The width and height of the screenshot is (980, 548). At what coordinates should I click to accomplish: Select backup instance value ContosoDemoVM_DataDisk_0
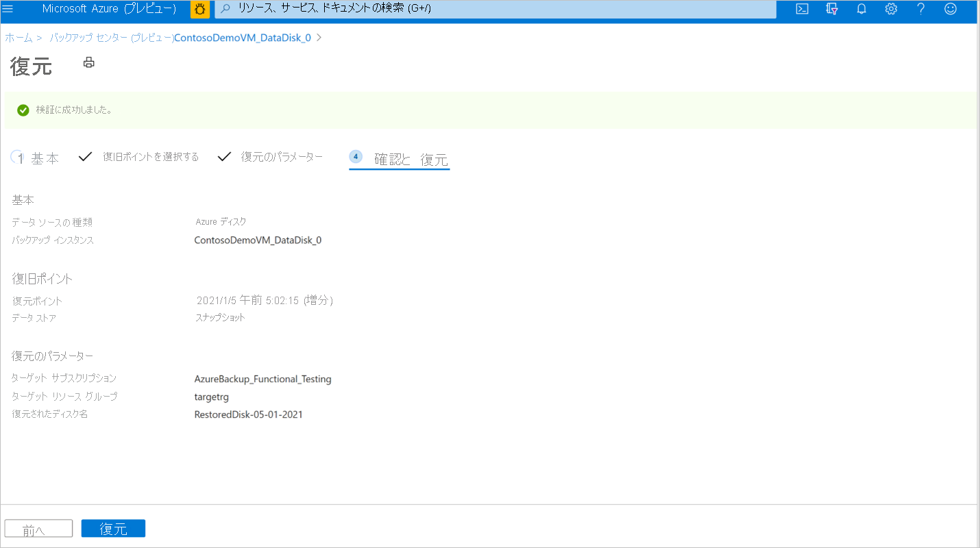258,240
